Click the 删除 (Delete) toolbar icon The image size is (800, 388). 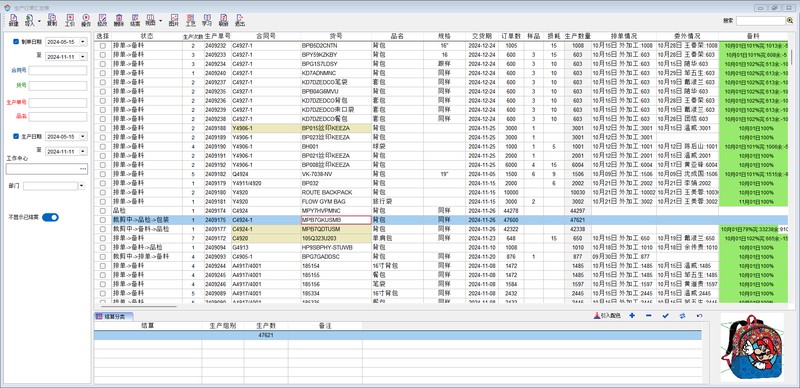[x=118, y=20]
